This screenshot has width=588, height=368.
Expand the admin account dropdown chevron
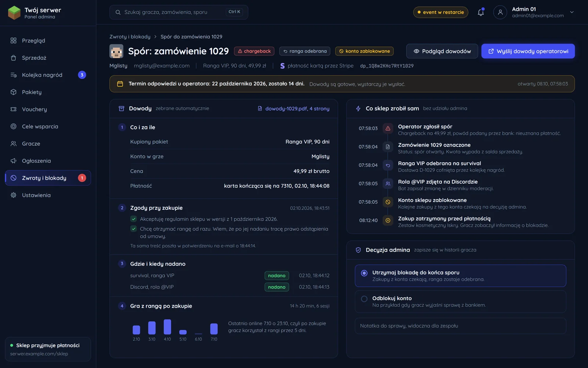572,12
